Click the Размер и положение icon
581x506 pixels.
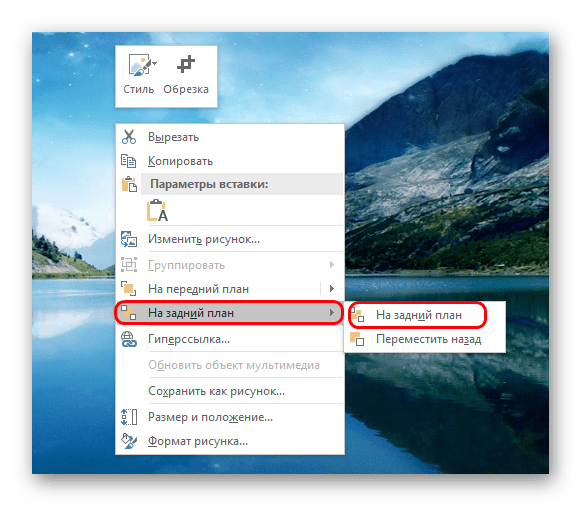tap(129, 417)
